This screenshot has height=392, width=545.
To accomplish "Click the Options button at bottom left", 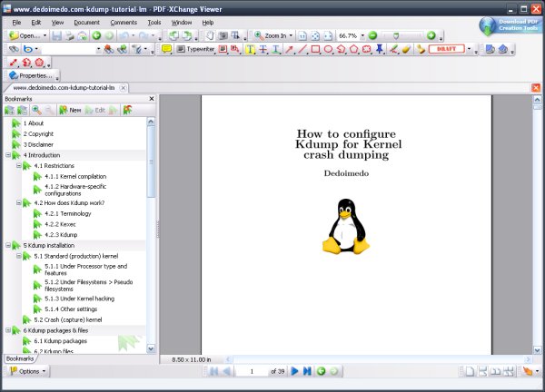I will [x=25, y=371].
